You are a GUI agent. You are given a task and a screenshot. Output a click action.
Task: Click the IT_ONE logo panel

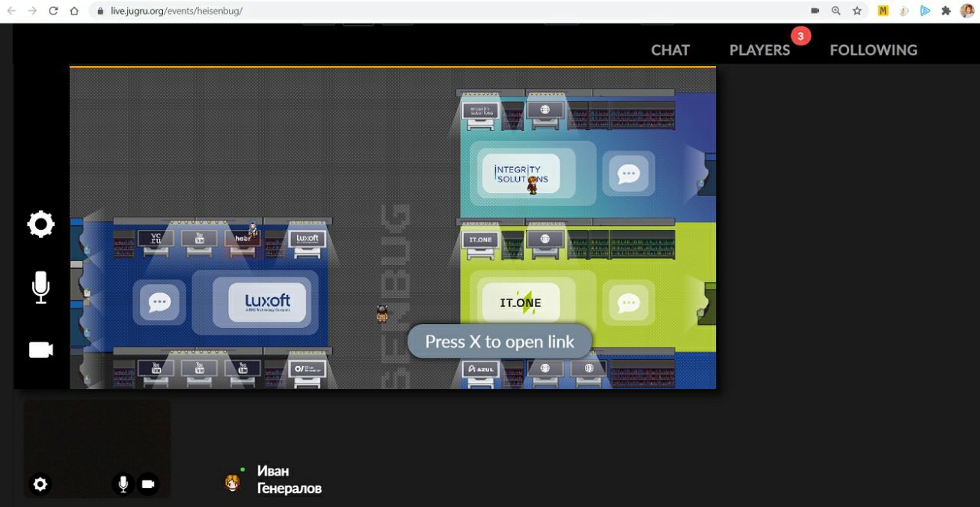tap(521, 303)
